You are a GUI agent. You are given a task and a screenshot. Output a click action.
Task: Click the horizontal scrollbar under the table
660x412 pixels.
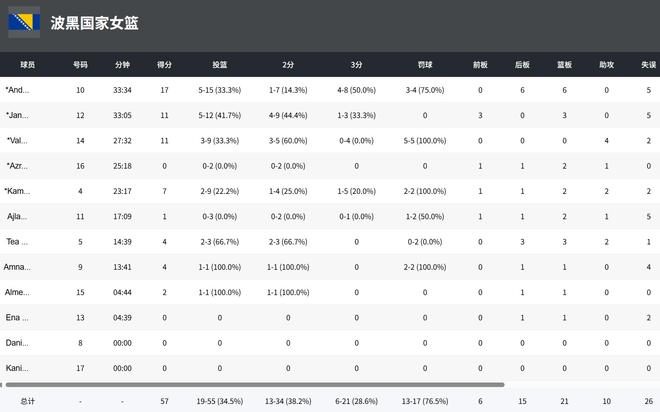point(250,384)
